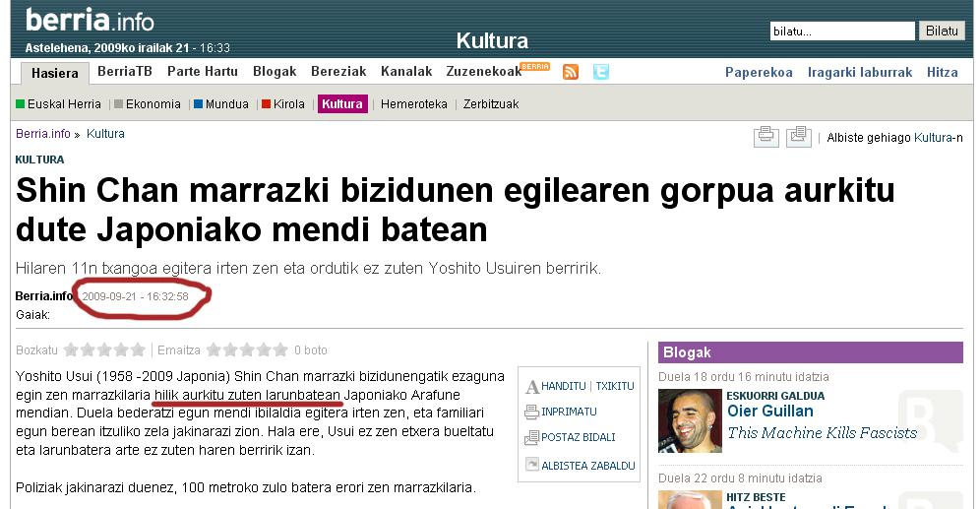This screenshot has height=509, width=980.
Task: Click the share icon beside Albistea zabaldu
Action: pos(532,465)
